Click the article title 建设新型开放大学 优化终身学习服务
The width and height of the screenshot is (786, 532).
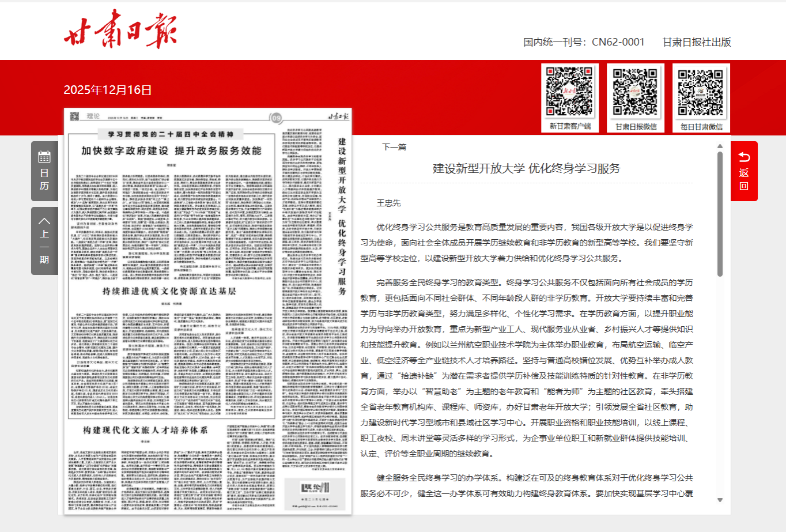tap(527, 168)
